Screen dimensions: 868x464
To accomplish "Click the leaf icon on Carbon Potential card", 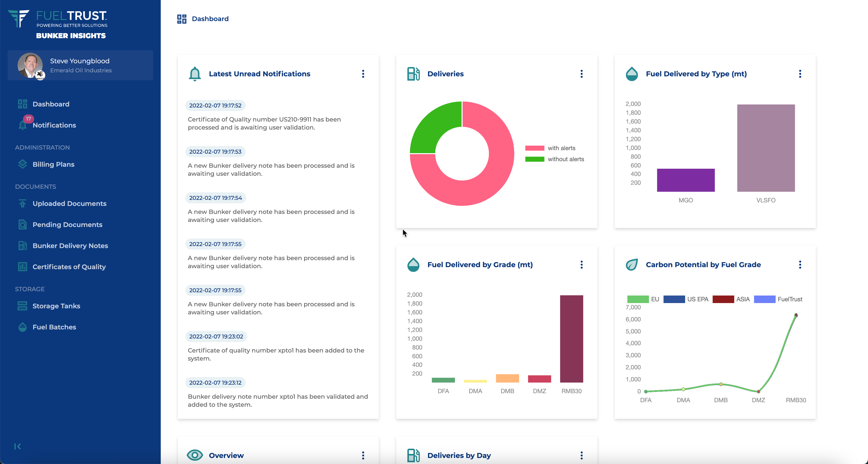I will [632, 265].
